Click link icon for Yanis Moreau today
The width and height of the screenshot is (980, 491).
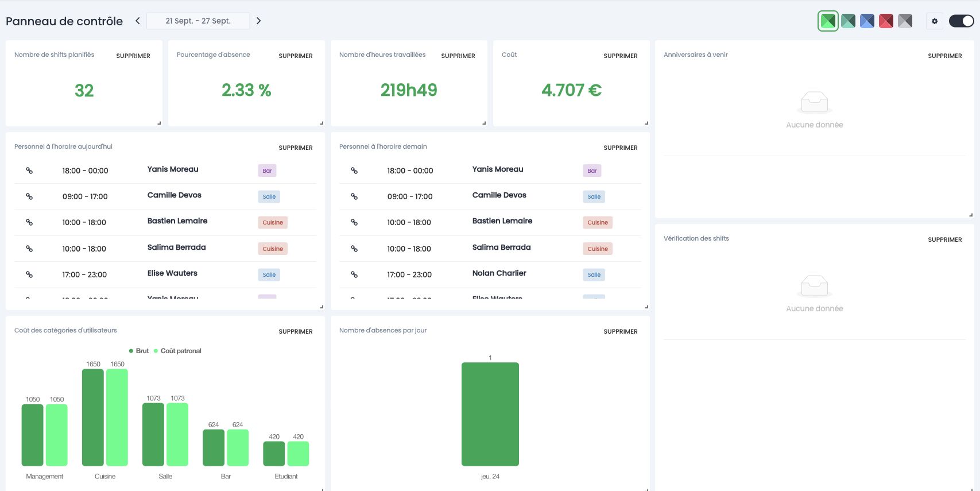29,171
